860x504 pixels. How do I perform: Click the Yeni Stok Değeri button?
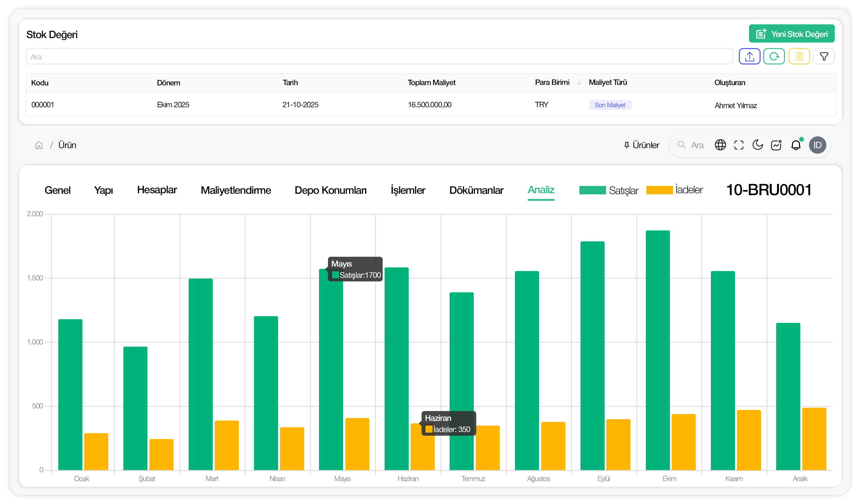(791, 34)
